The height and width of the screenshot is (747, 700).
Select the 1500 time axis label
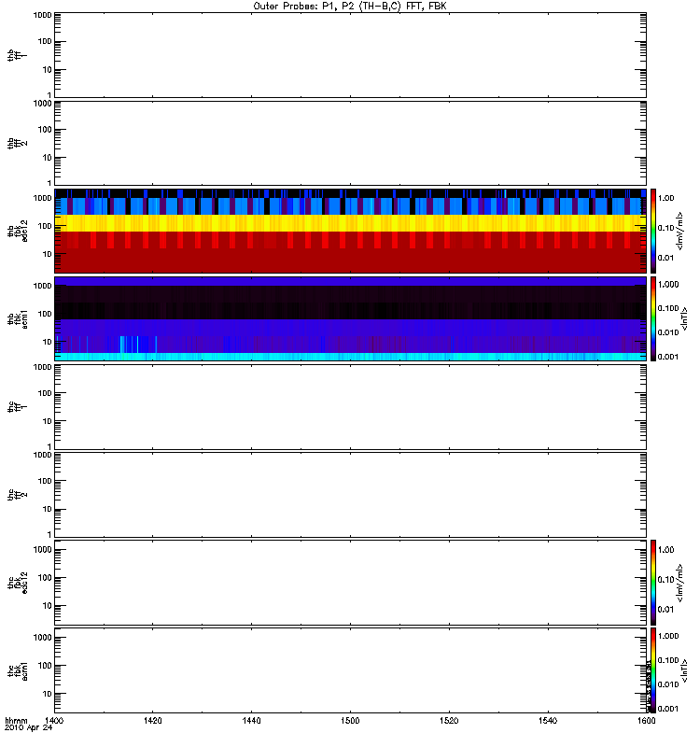350,721
